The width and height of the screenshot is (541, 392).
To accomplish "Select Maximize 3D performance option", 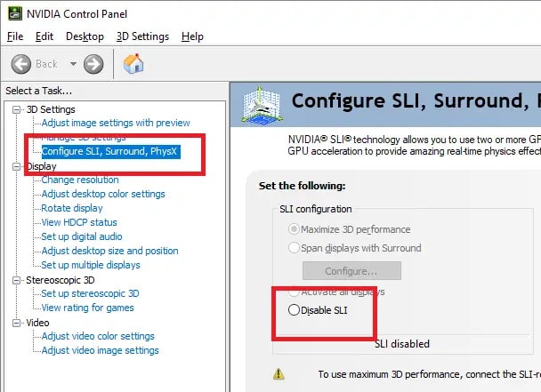I will coord(295,229).
